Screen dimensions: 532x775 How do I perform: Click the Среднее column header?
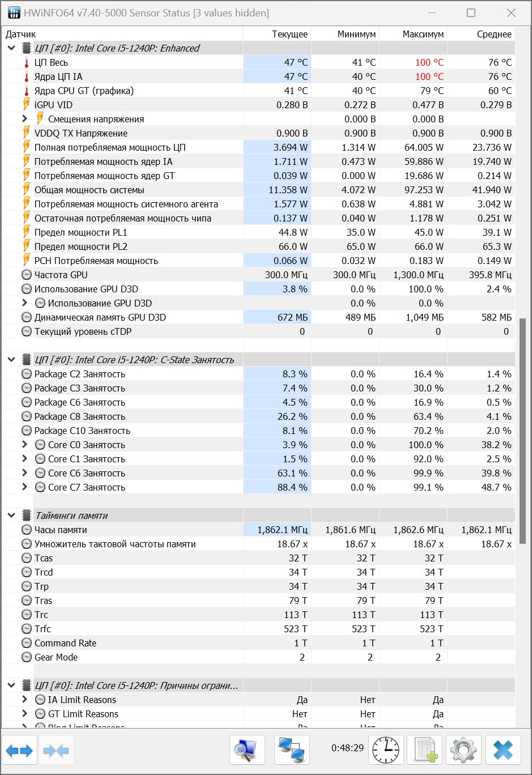coord(481,34)
